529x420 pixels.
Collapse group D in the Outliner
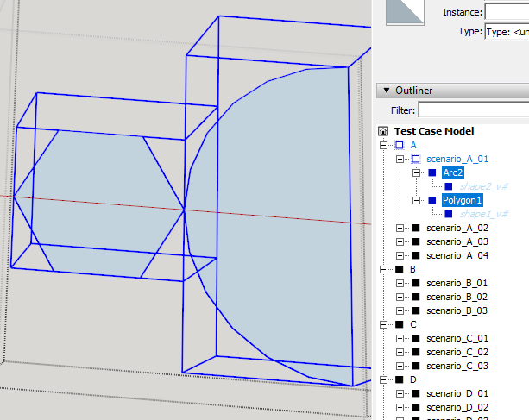pyautogui.click(x=384, y=379)
